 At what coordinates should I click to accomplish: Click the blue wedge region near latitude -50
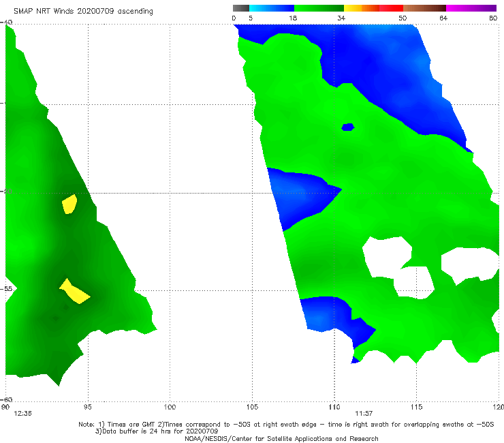point(299,196)
